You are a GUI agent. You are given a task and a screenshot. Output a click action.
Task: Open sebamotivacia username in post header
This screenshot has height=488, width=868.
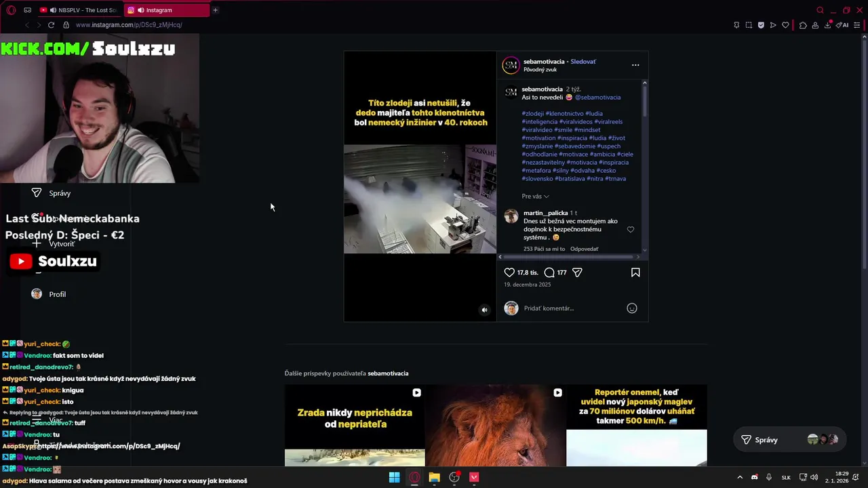543,62
